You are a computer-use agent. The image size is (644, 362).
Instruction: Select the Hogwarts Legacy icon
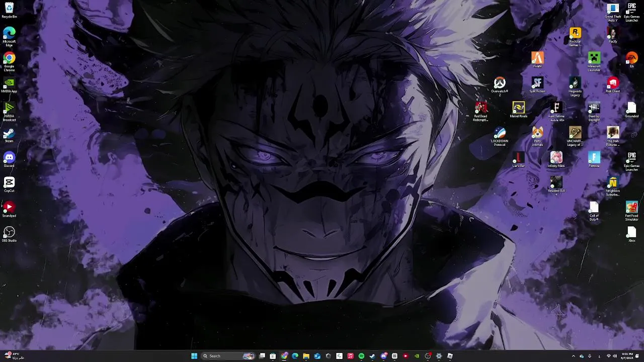tap(575, 86)
